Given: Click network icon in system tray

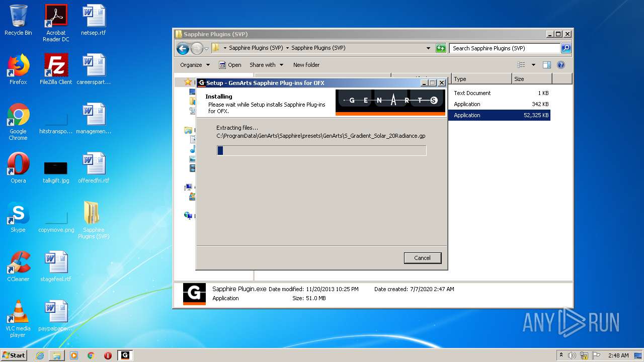Looking at the screenshot, I should pyautogui.click(x=584, y=355).
